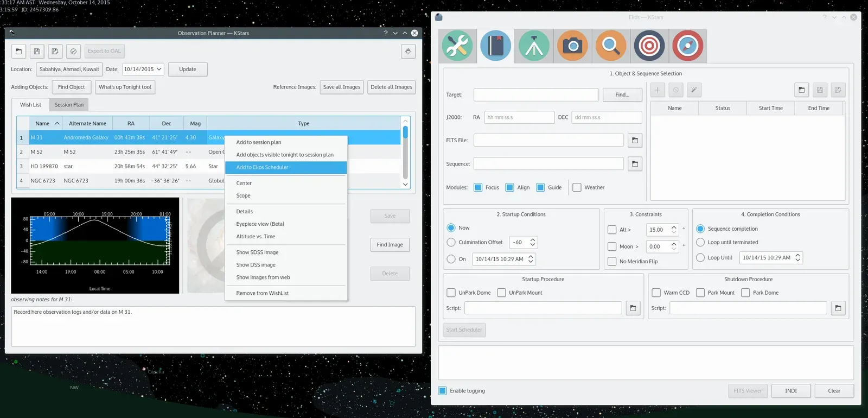Click the plus icon to add scheduler job

tap(657, 90)
